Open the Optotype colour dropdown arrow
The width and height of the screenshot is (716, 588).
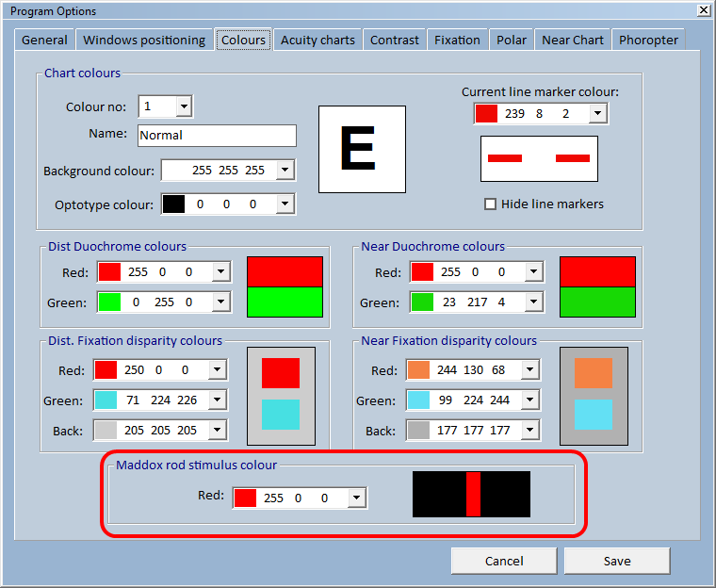[x=285, y=204]
